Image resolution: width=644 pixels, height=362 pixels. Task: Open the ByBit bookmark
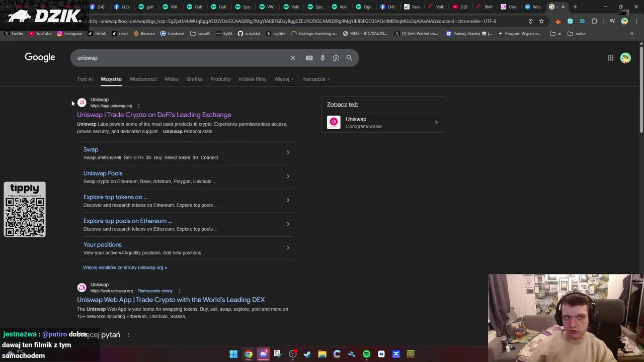tap(224, 34)
